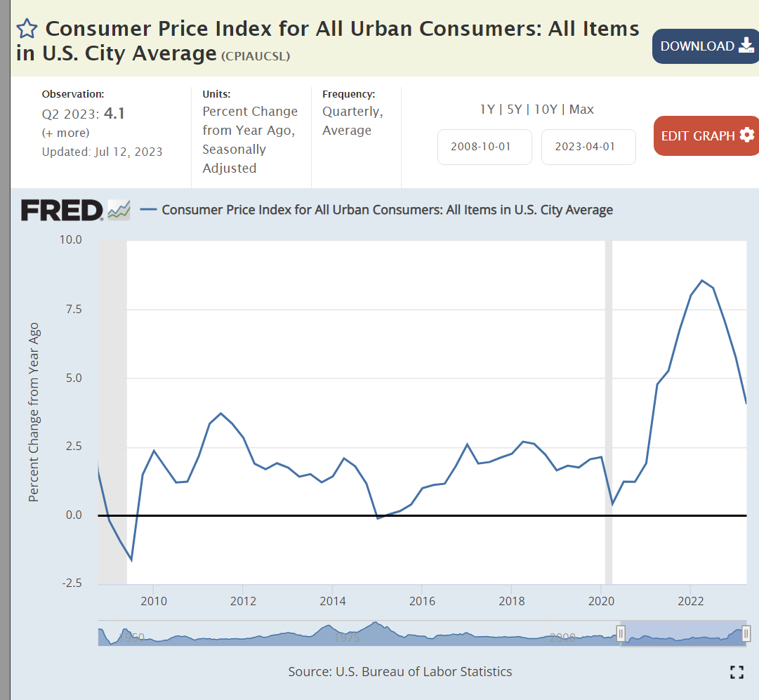Click the chart legend series title

(387, 209)
